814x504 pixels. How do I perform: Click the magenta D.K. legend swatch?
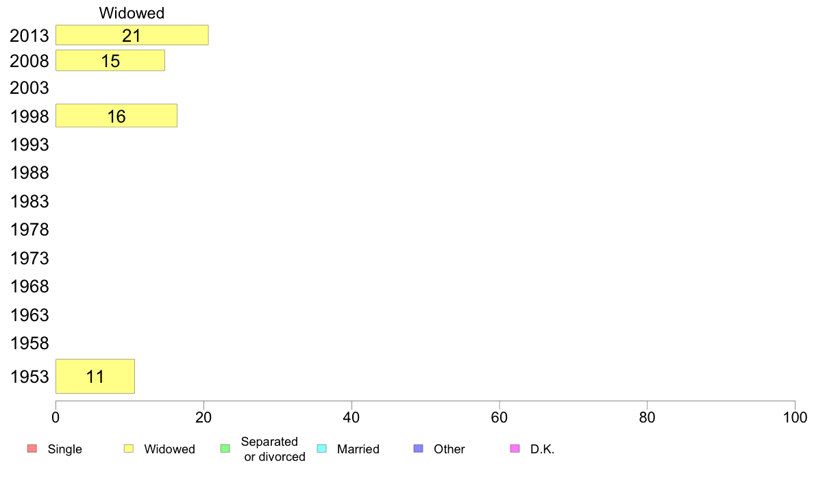pyautogui.click(x=515, y=449)
